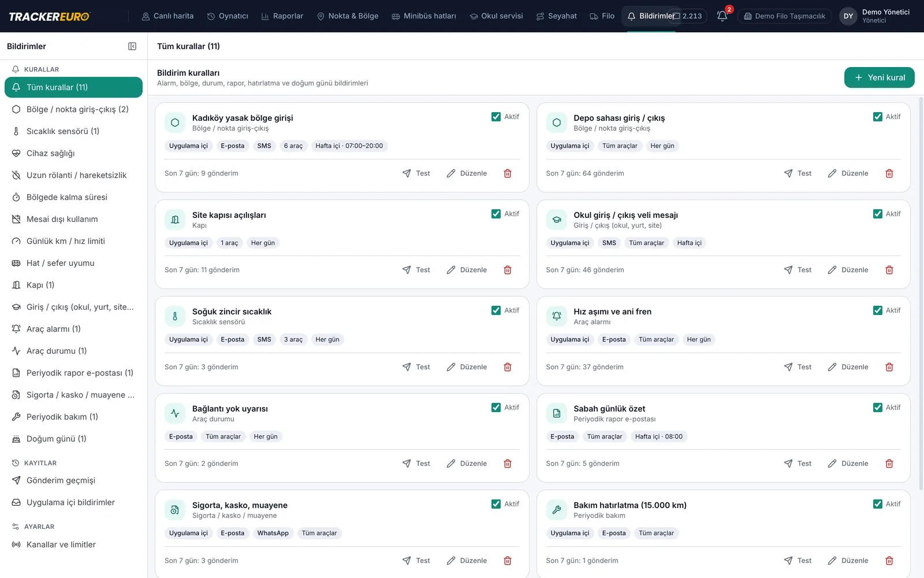Click the TrackerEuro logo
The image size is (924, 578).
50,16
